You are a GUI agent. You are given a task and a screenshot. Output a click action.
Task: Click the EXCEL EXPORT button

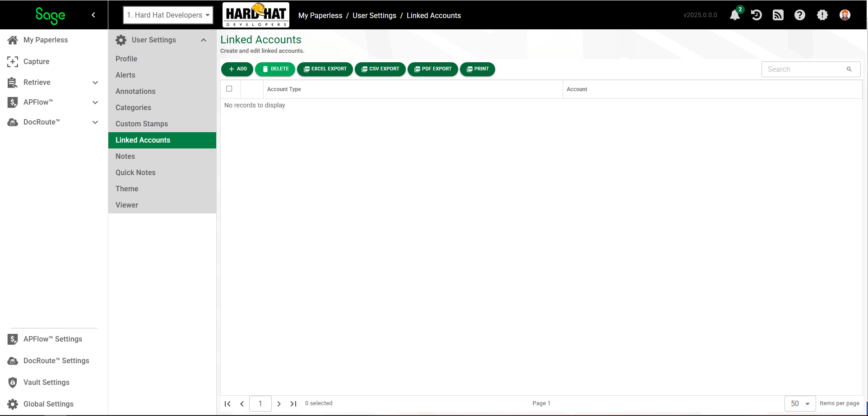(x=325, y=69)
